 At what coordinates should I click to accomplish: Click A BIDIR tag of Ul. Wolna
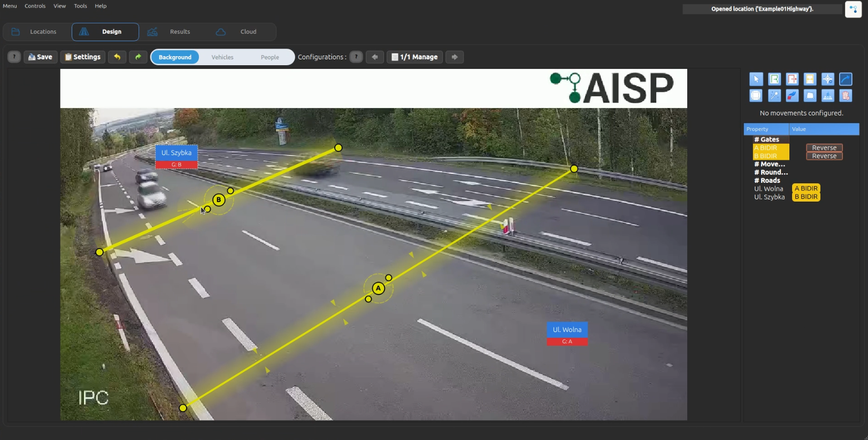click(806, 189)
